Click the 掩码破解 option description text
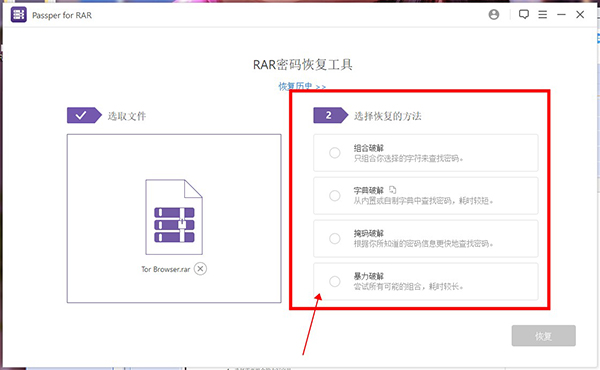This screenshot has width=600, height=370. pos(423,243)
